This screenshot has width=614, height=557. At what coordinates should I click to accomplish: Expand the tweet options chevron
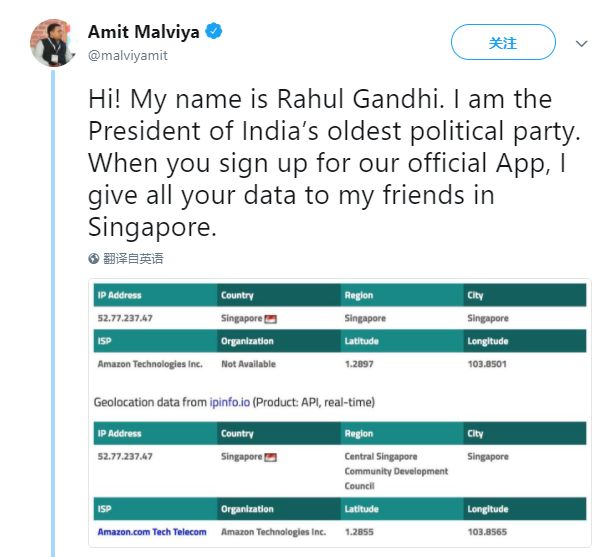pos(581,44)
